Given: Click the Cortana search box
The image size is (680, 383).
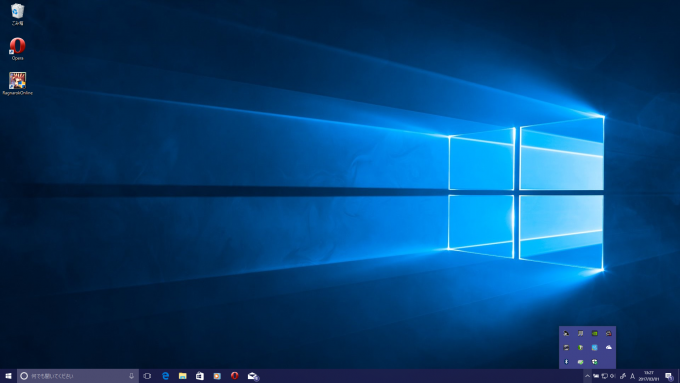Looking at the screenshot, I should [x=78, y=376].
